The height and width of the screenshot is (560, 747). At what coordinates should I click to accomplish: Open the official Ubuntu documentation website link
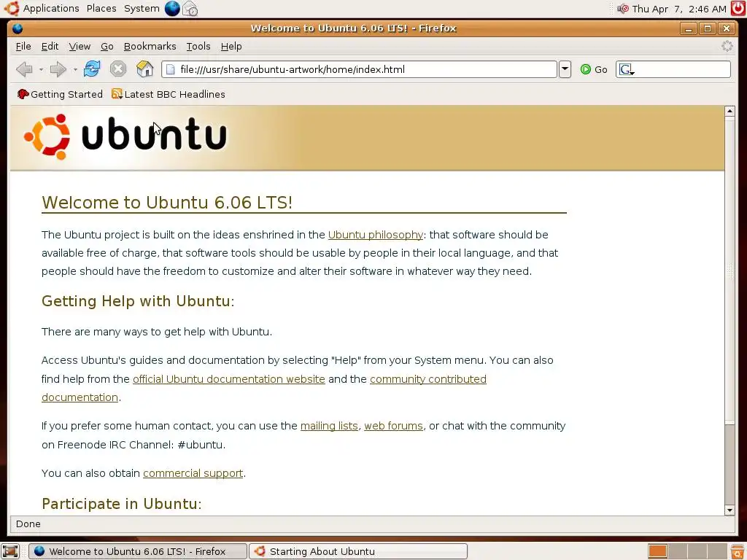coord(228,379)
